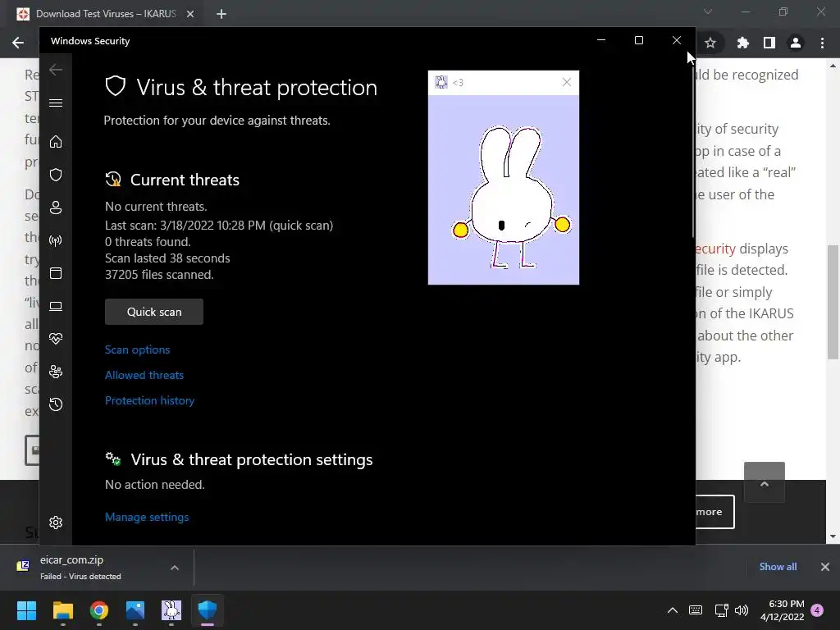Open Chrome three-dot menu

tap(822, 43)
